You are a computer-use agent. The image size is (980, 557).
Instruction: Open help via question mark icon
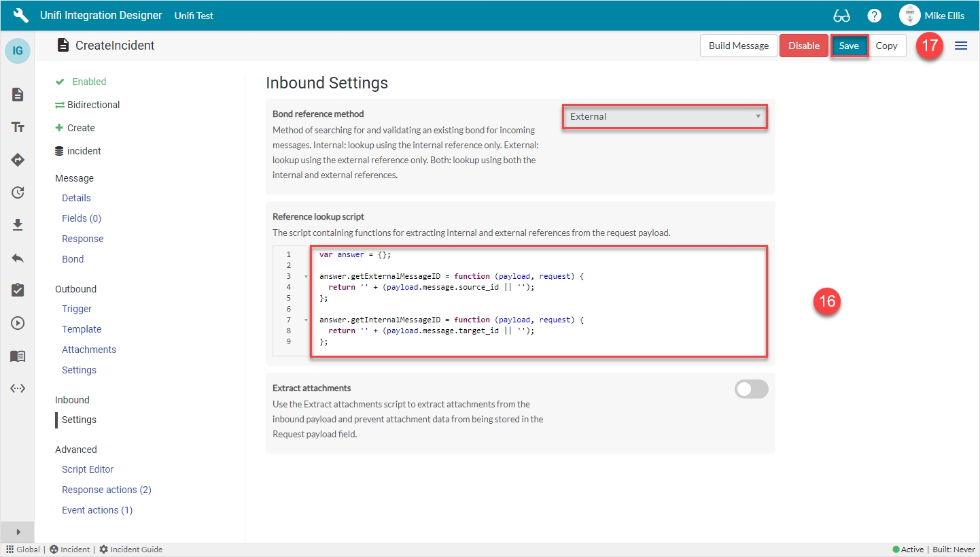tap(875, 16)
